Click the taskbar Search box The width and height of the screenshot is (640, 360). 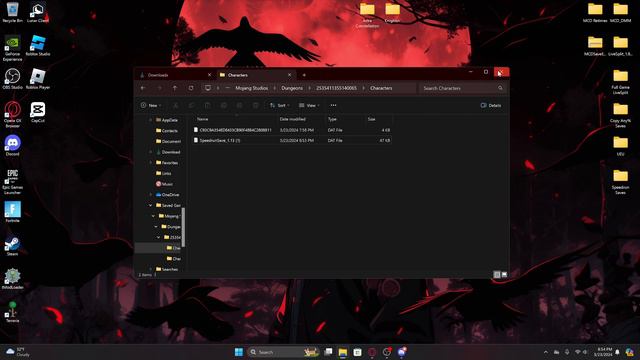[283, 352]
